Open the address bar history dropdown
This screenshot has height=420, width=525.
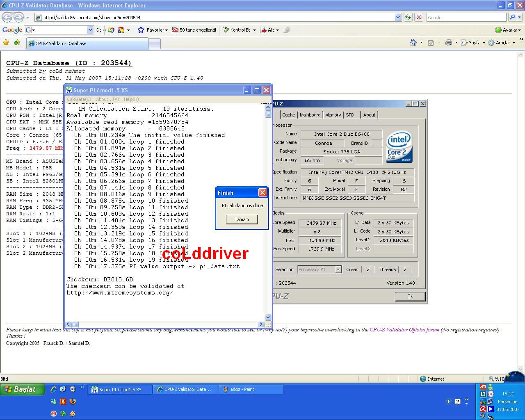398,17
